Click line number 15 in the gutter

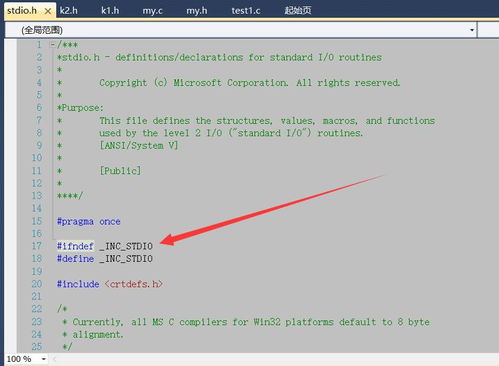pos(37,221)
